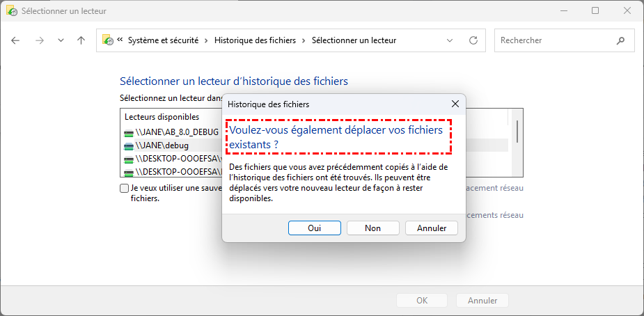The image size is (644, 316).
Task: Select the \\JANE\debug drive entry
Action: pos(162,145)
